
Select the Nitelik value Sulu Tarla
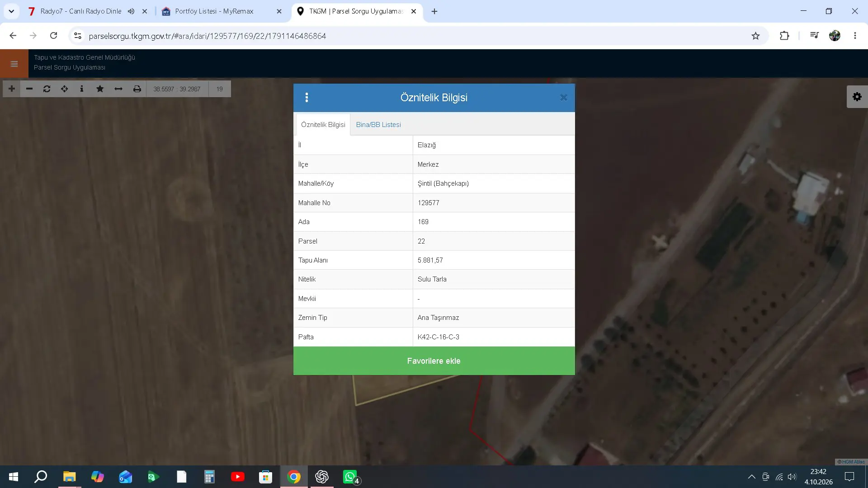click(432, 279)
